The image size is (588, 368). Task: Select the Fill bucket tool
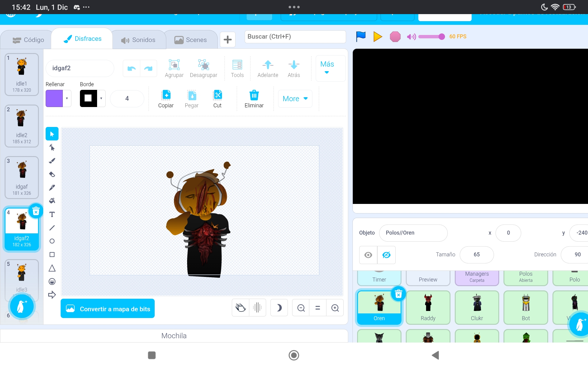(52, 201)
